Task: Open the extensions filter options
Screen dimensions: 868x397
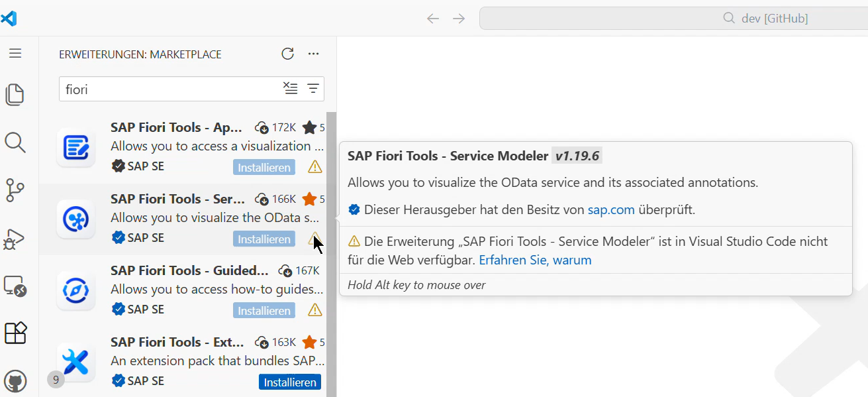Action: pyautogui.click(x=312, y=88)
